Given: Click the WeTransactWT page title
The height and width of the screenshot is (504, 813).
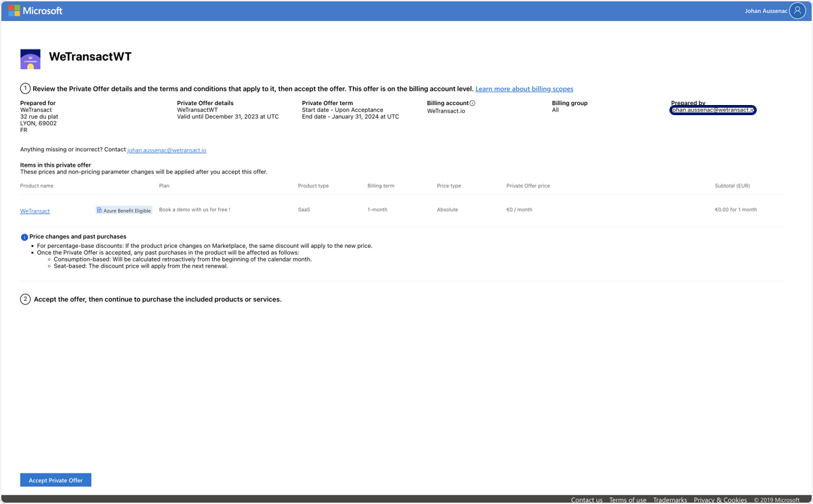Looking at the screenshot, I should pyautogui.click(x=90, y=57).
